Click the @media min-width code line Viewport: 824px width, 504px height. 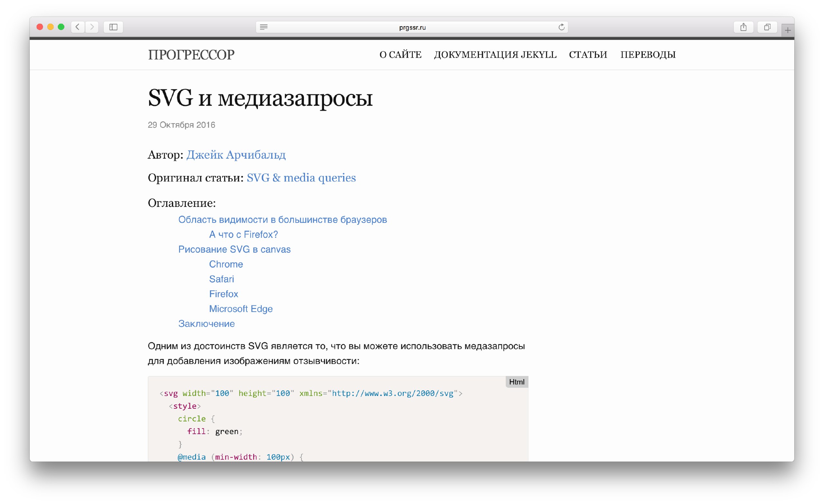(240, 457)
